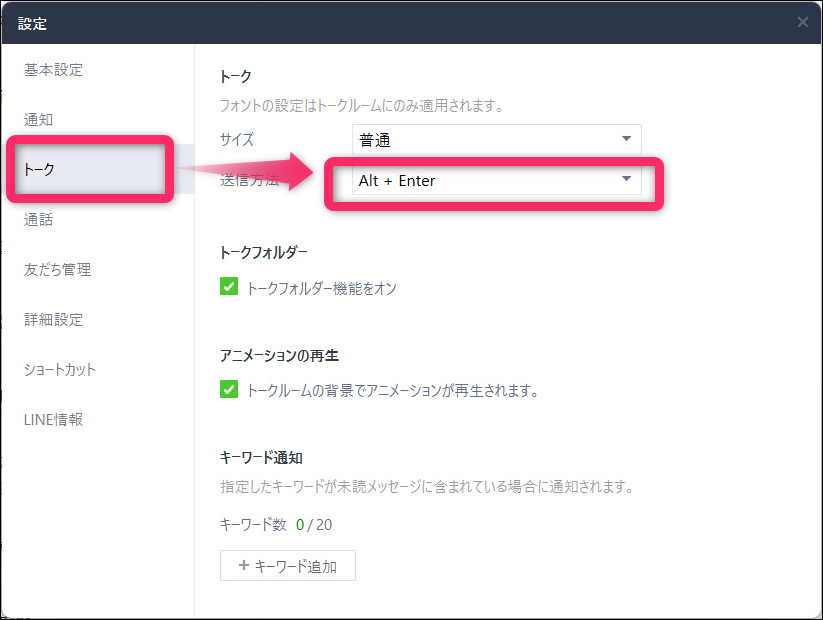Click the トークフォルダー section heading
This screenshot has height=620, width=823.
(x=263, y=253)
